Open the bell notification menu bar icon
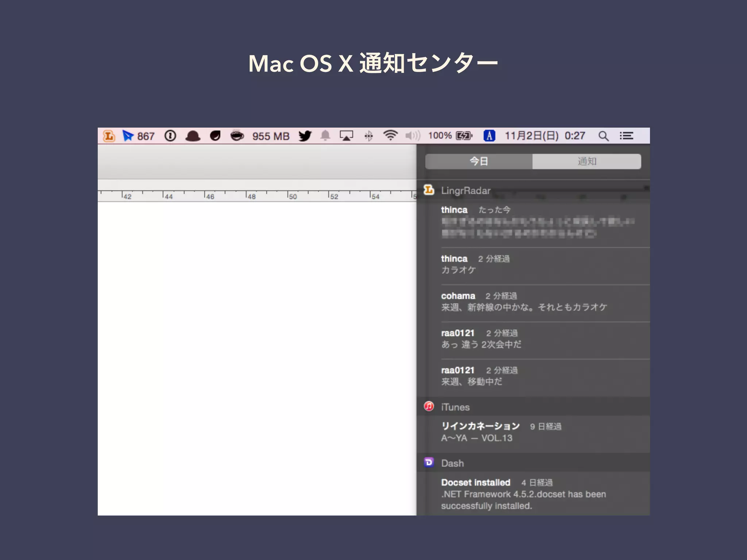The image size is (747, 560). [x=325, y=136]
